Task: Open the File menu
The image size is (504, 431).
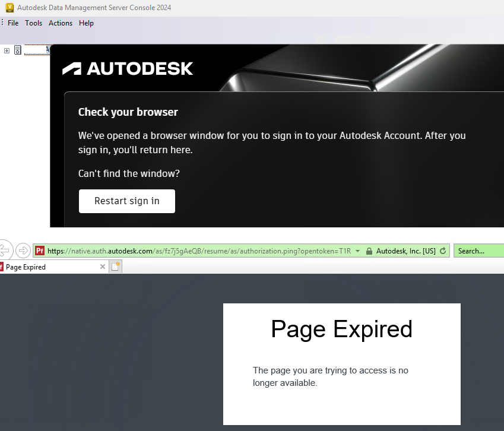Action: [12, 23]
